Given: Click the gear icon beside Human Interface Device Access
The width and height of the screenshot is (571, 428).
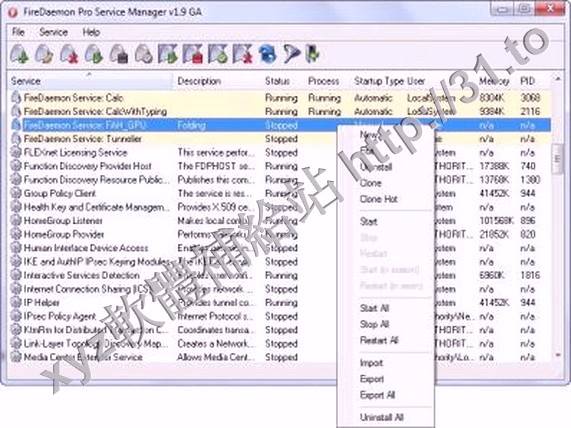Looking at the screenshot, I should 16,248.
